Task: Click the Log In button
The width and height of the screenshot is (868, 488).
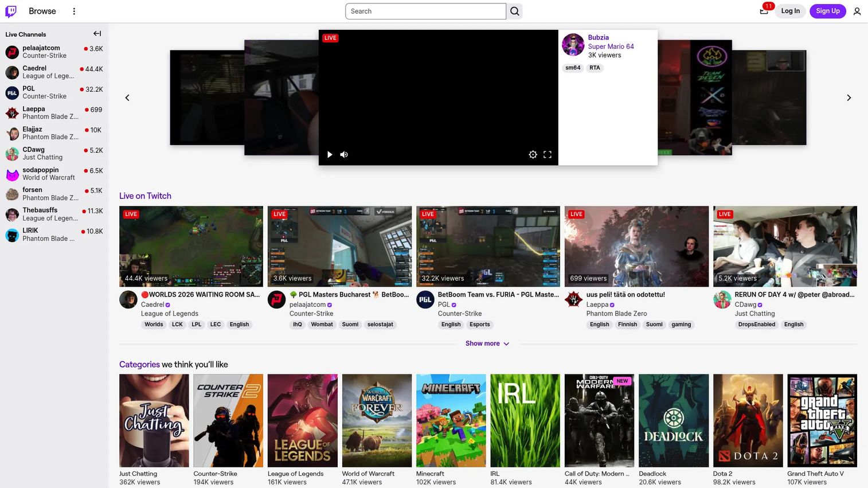Action: pos(790,11)
